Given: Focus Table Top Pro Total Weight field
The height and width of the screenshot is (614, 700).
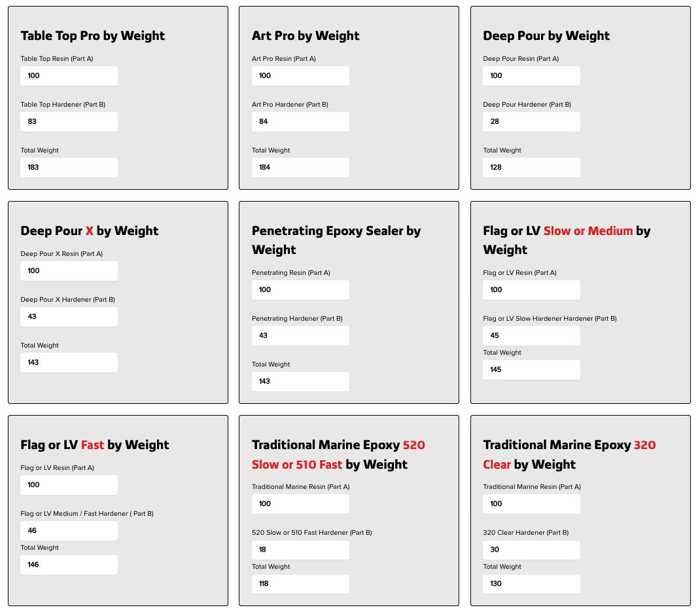Looking at the screenshot, I should coord(69,168).
